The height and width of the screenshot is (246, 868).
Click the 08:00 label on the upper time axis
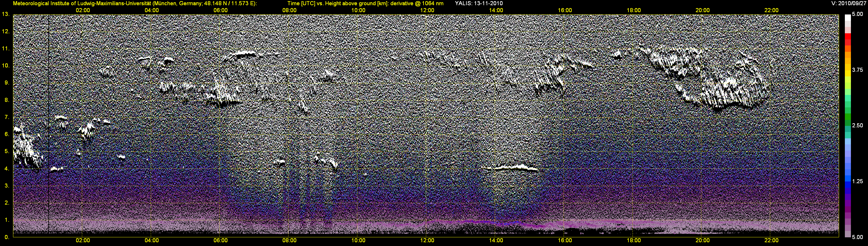click(x=289, y=10)
